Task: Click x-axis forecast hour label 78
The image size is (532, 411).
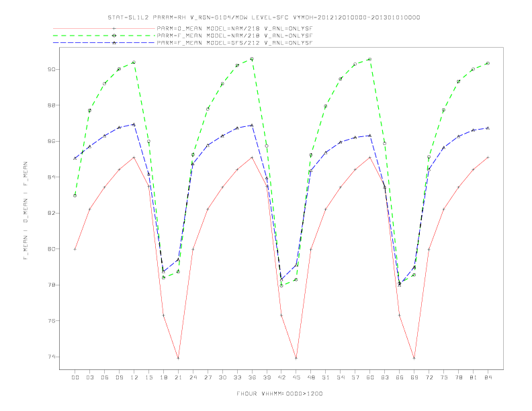Action: click(459, 377)
